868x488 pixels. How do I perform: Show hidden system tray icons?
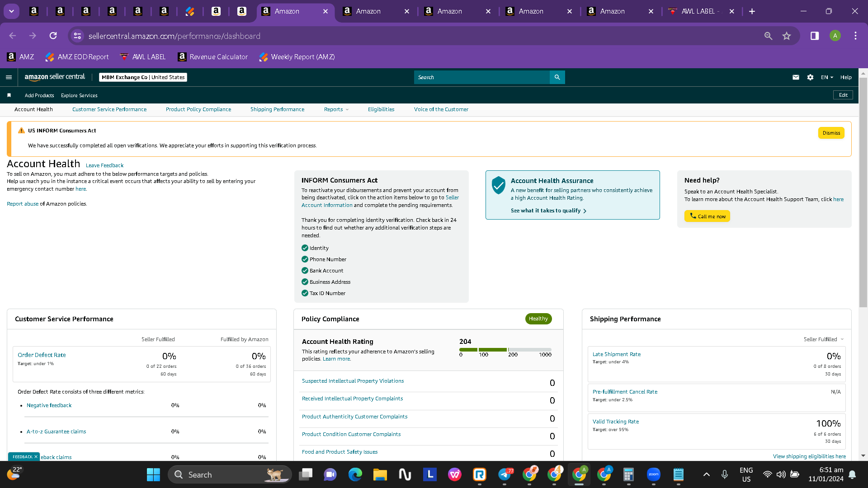[x=707, y=474]
